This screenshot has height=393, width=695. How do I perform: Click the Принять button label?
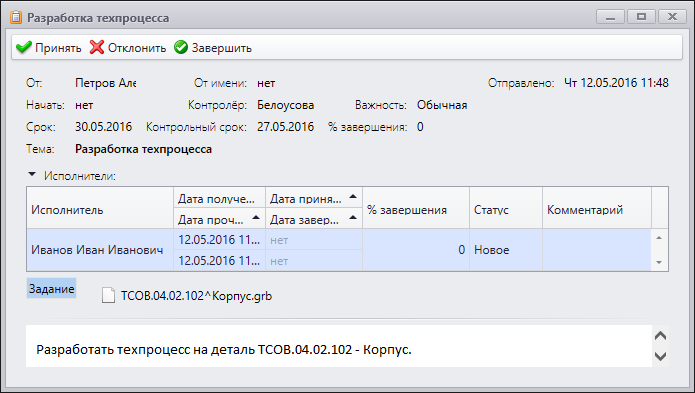[x=58, y=48]
